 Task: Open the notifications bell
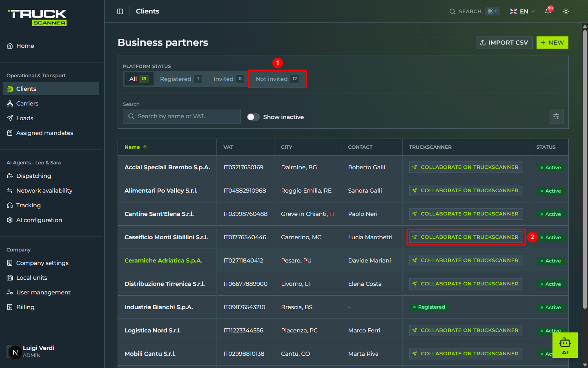pyautogui.click(x=548, y=11)
